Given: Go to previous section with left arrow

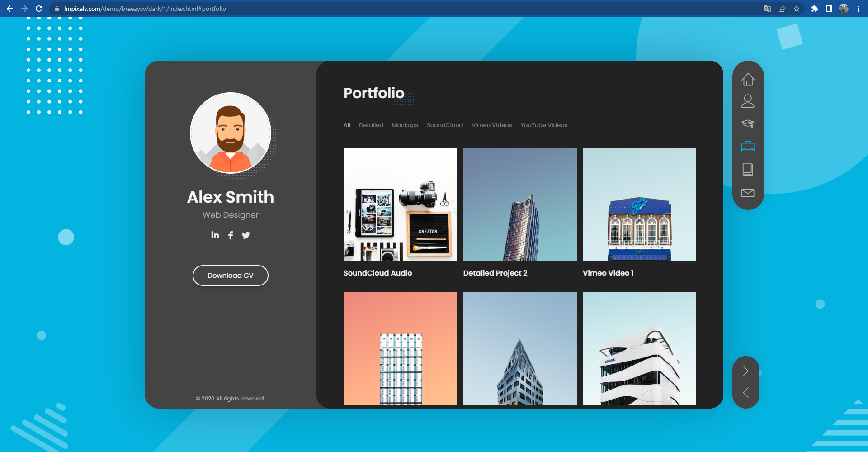Looking at the screenshot, I should click(x=745, y=392).
